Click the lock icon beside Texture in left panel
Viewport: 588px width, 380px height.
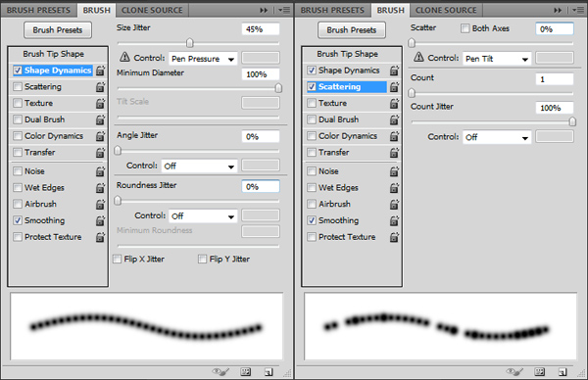(101, 103)
